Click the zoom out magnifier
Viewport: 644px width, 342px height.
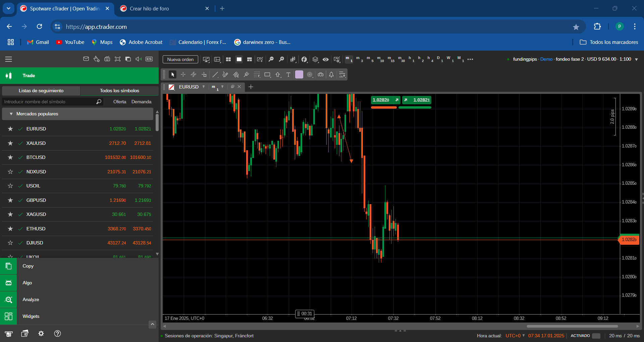[x=271, y=59]
